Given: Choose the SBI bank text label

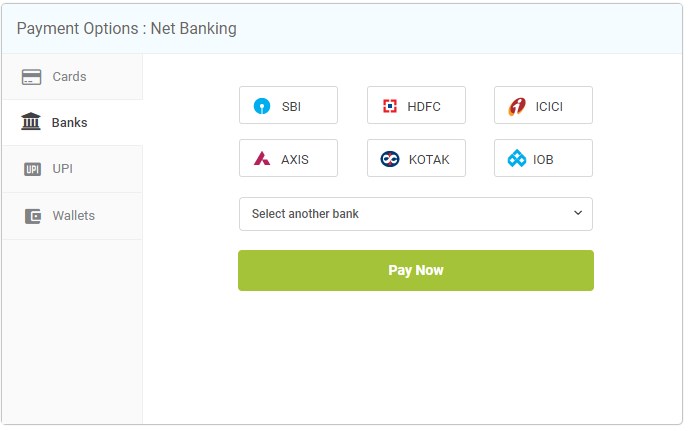Looking at the screenshot, I should 291,107.
